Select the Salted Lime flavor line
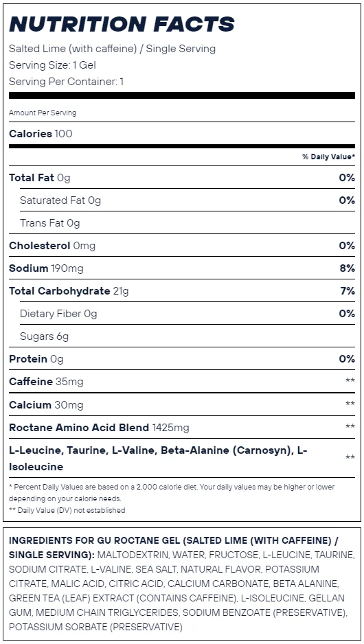This screenshot has height=644, width=364. [x=112, y=49]
